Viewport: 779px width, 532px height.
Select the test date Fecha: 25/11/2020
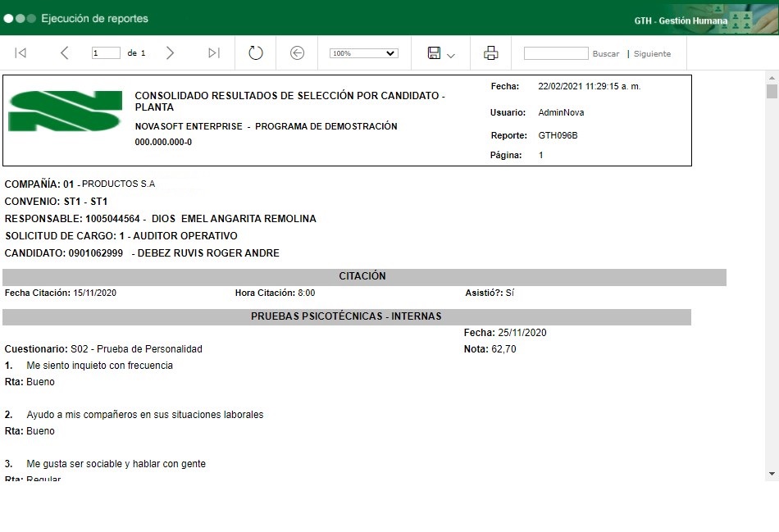pyautogui.click(x=505, y=333)
